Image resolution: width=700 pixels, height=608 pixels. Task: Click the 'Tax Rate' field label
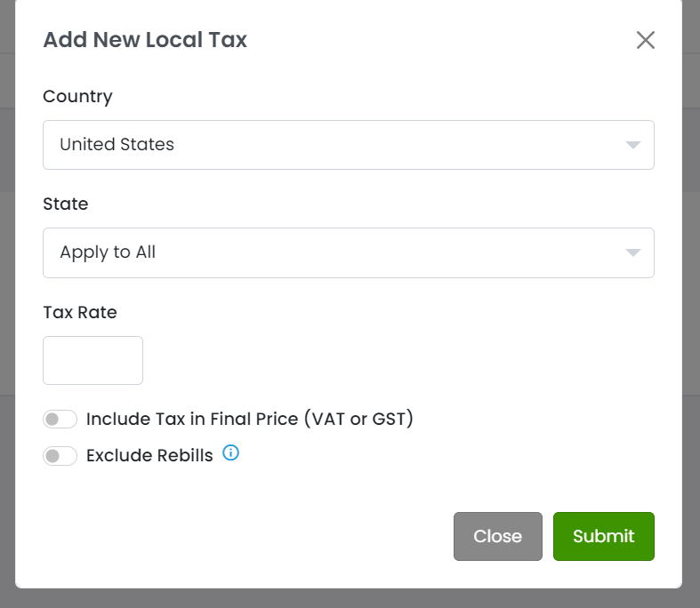click(x=80, y=312)
